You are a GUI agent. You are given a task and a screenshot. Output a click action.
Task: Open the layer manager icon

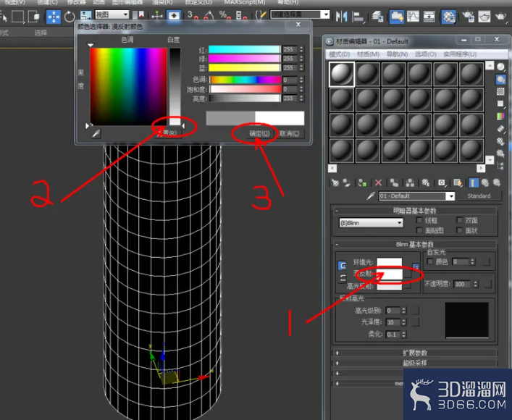377,16
